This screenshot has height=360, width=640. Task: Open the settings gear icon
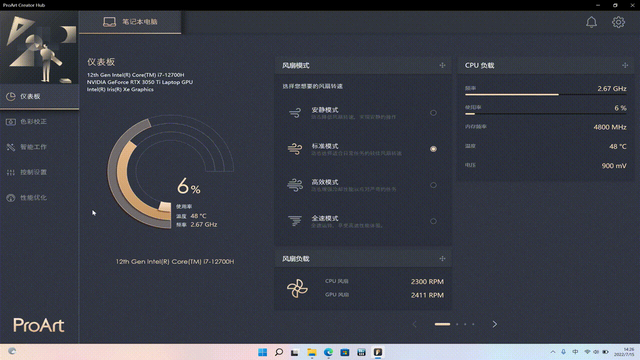pyautogui.click(x=618, y=22)
